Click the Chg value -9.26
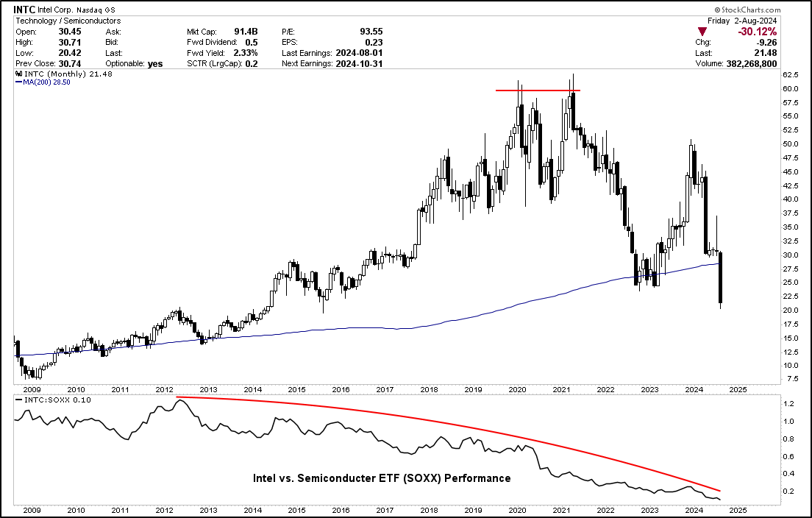Viewport: 812px width, 518px height. pos(766,43)
